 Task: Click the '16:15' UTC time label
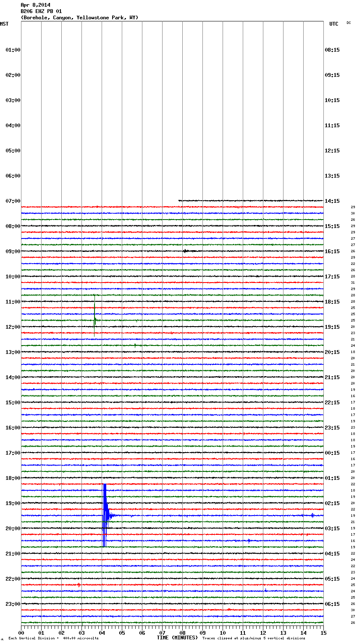pyautogui.click(x=332, y=251)
